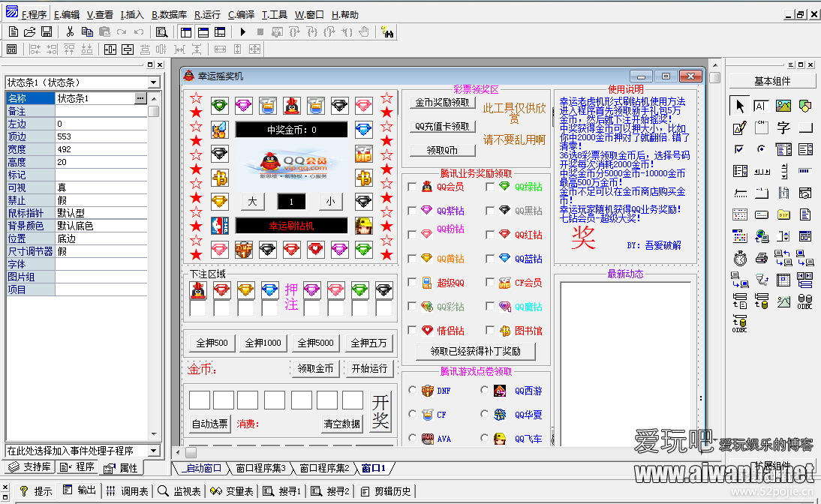
Task: Click the 背景颜色 property value 默认底色
Action: (101, 226)
